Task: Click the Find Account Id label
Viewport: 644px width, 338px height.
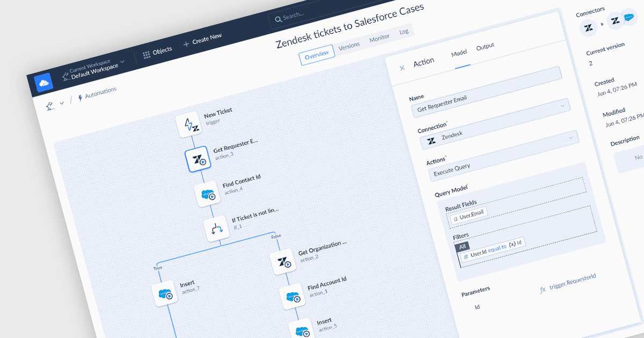Action: [327, 283]
